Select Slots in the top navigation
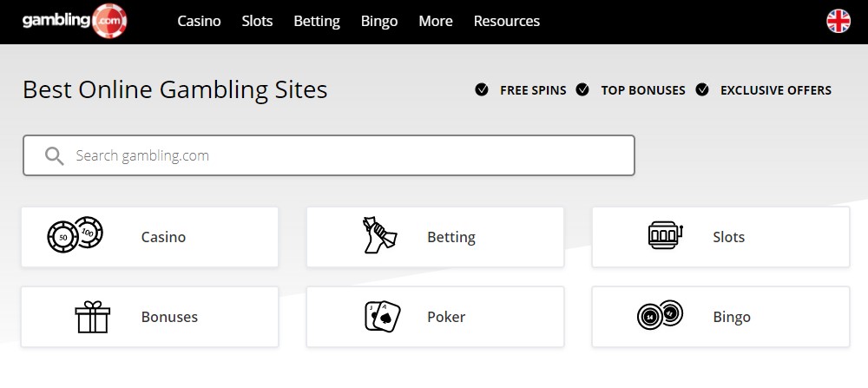The width and height of the screenshot is (868, 388). pos(257,21)
